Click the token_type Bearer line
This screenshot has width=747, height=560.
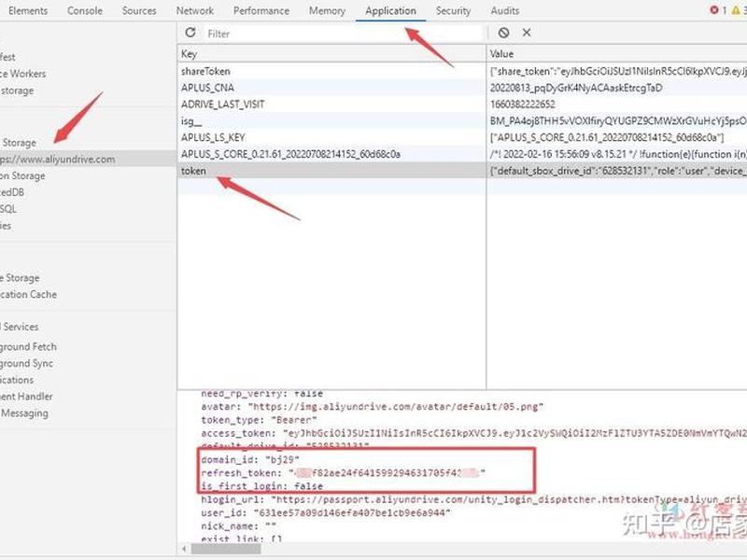click(260, 420)
